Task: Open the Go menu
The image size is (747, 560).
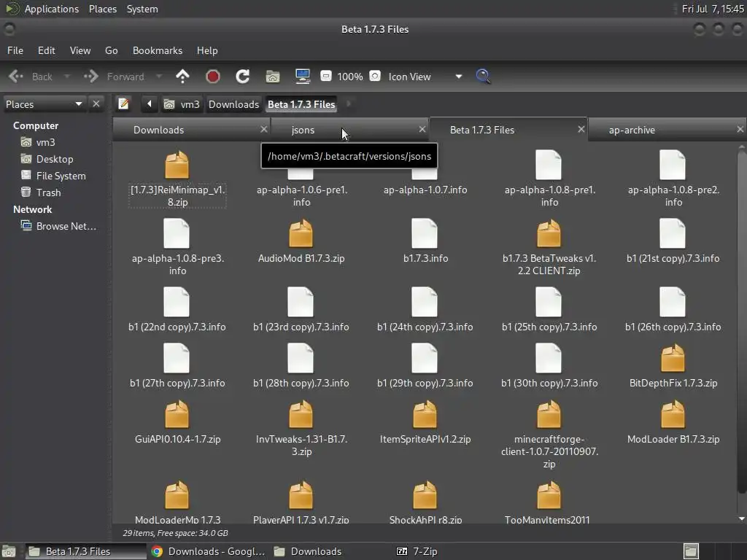Action: tap(112, 50)
